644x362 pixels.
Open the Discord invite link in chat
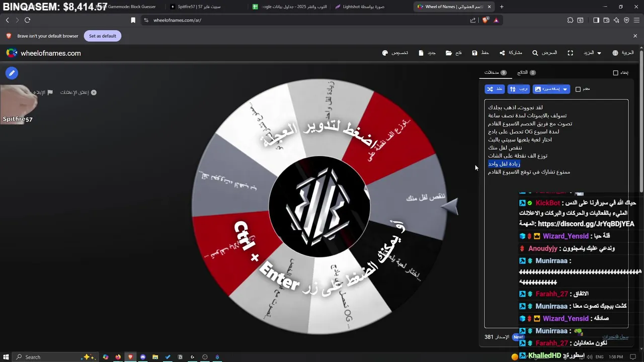(x=586, y=224)
